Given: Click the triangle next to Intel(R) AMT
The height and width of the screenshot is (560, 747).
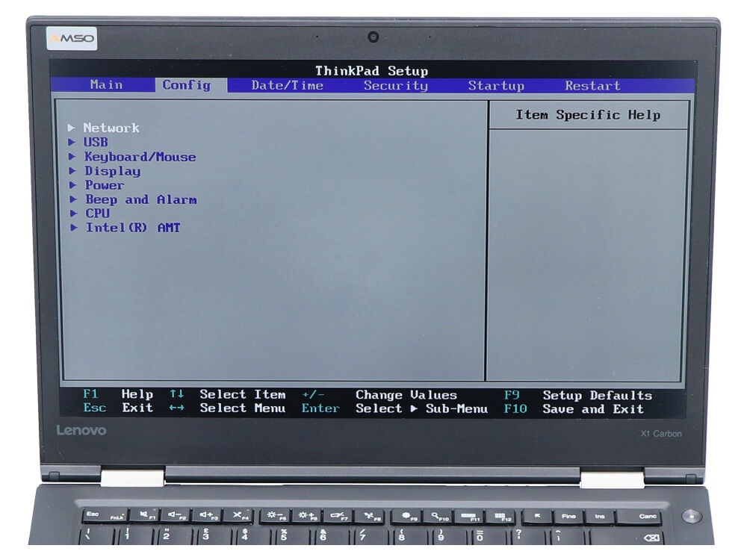Looking at the screenshot, I should pyautogui.click(x=72, y=228).
